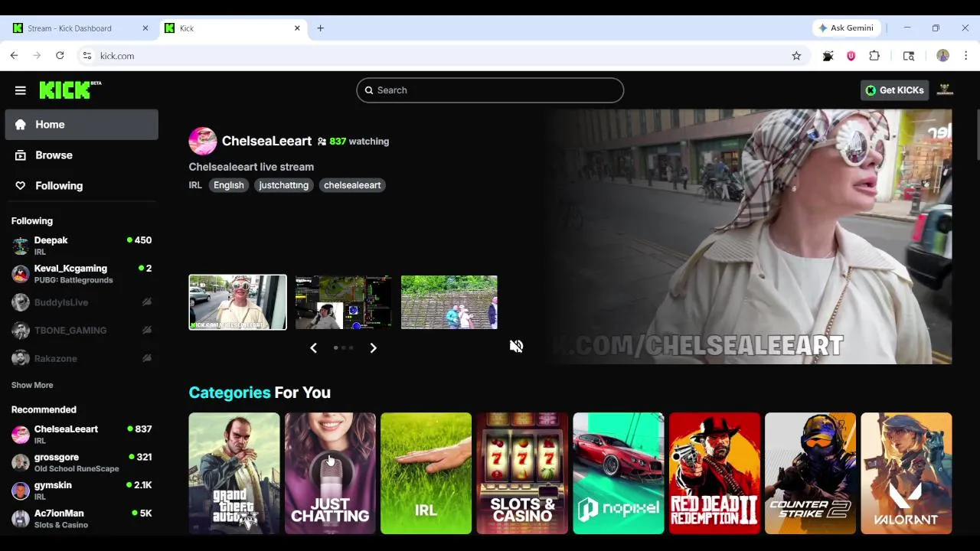Unmute the featured stream audio

coord(516,346)
